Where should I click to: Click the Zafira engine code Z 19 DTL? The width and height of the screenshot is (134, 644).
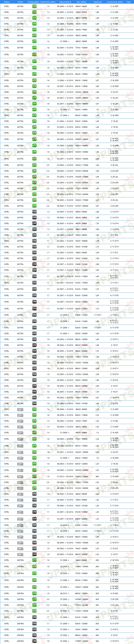click(x=114, y=629)
